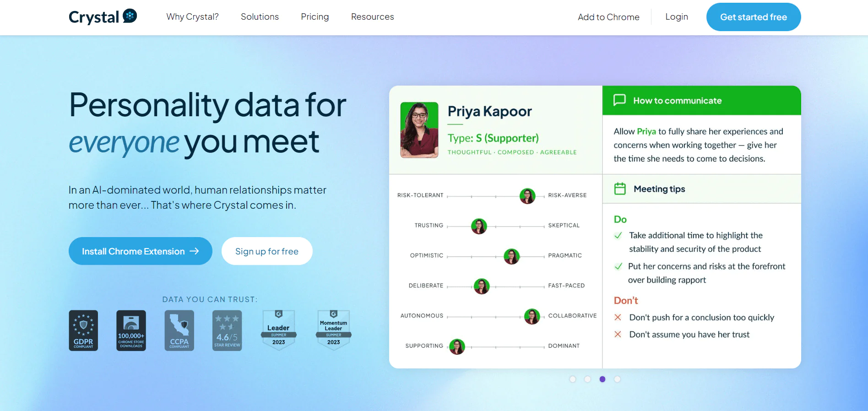Click the Risk-Tolerant to Risk-Averse slider marker
868x411 pixels.
[x=527, y=196]
